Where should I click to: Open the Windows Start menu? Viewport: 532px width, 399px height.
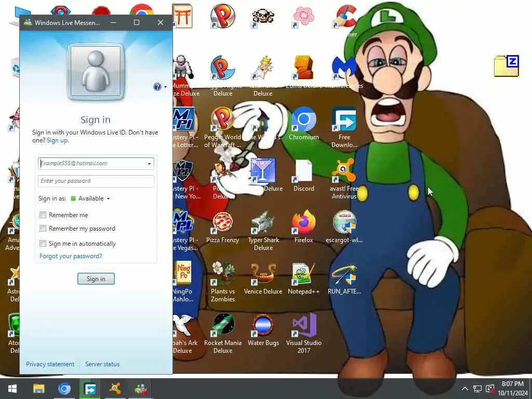click(12, 389)
